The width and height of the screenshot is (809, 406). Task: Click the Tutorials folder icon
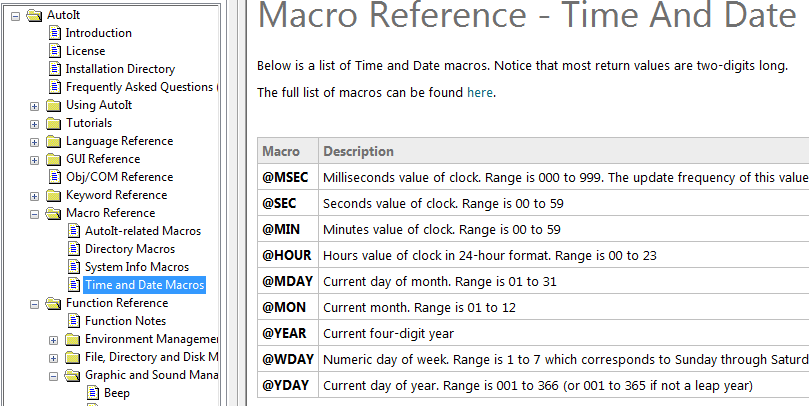54,123
